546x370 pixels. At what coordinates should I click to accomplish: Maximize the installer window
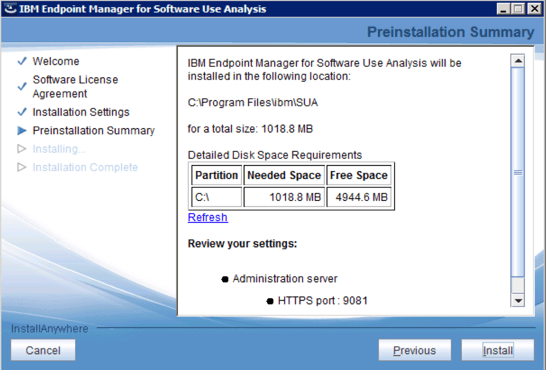pos(518,9)
